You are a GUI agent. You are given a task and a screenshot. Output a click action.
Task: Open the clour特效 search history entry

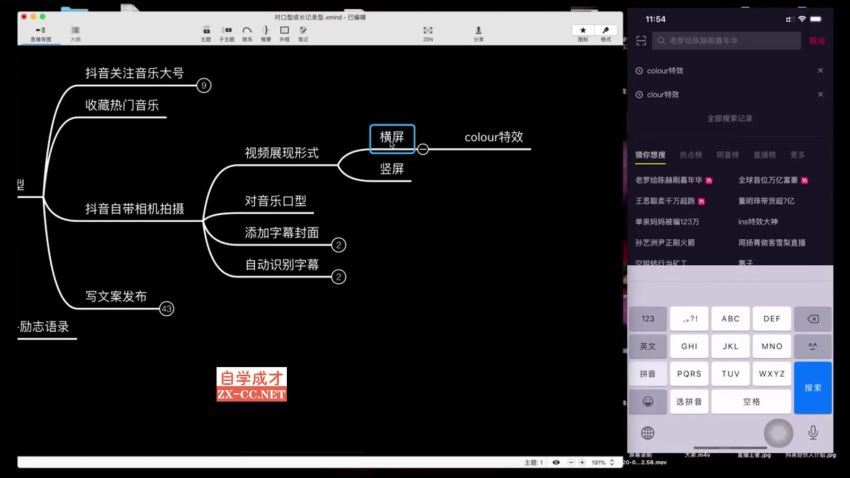(x=662, y=94)
